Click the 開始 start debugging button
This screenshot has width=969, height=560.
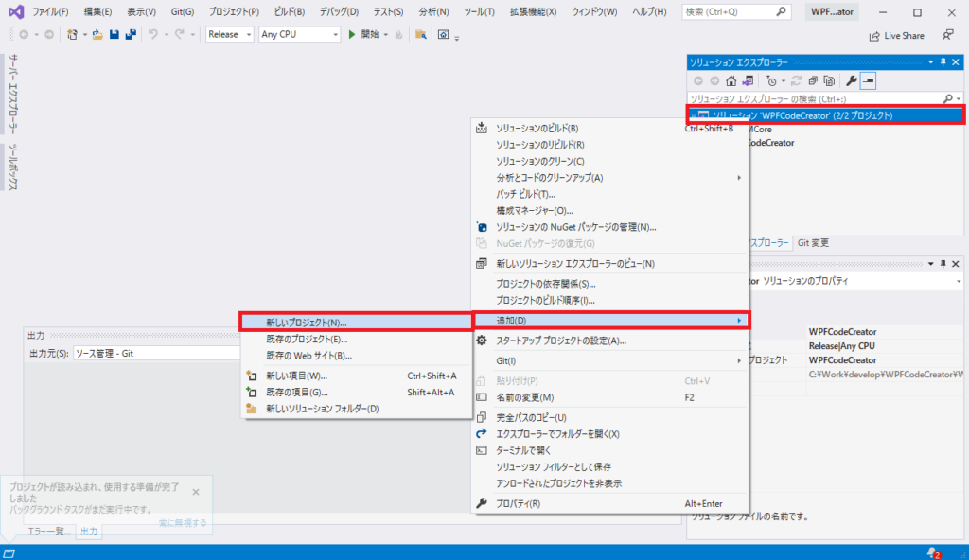click(x=363, y=35)
